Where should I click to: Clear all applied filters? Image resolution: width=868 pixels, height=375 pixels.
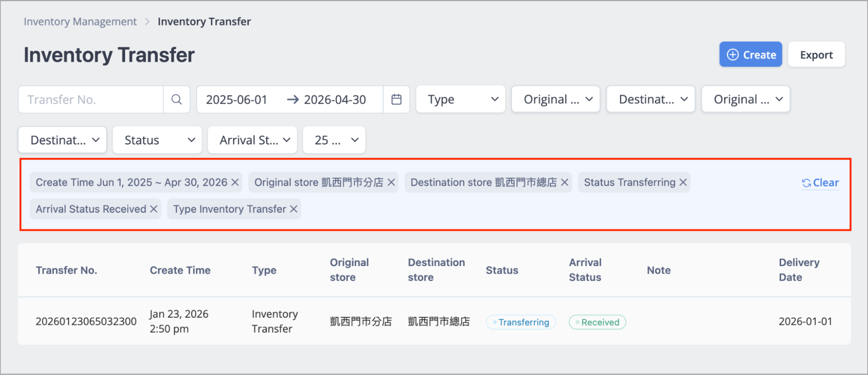tap(820, 183)
